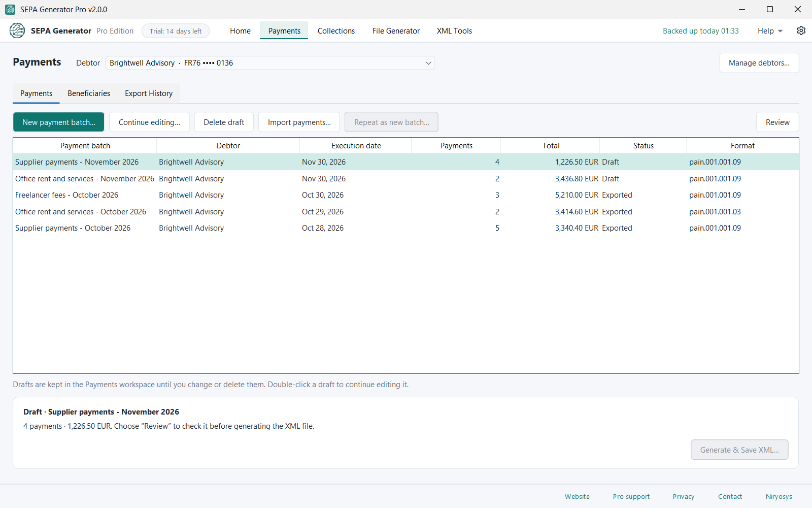Sort by Status column header
812x508 pixels.
[x=643, y=146]
